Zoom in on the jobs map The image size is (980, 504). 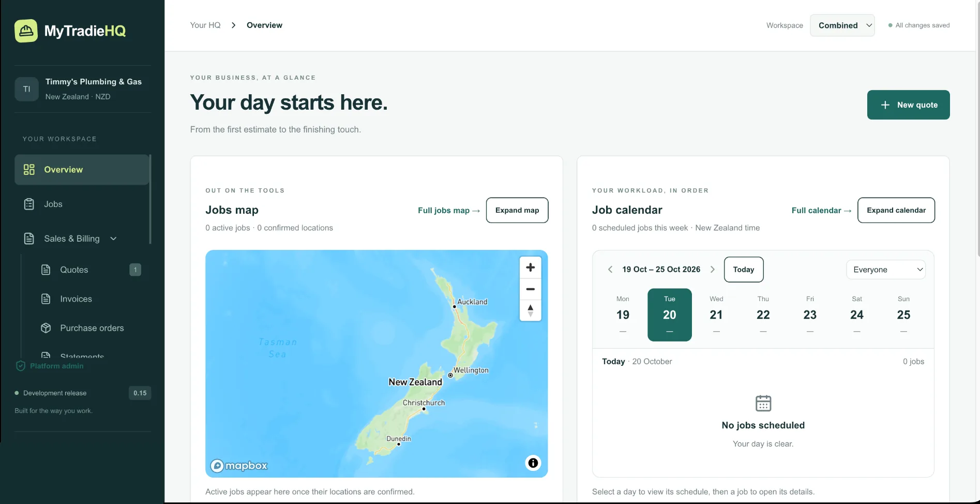click(x=531, y=268)
